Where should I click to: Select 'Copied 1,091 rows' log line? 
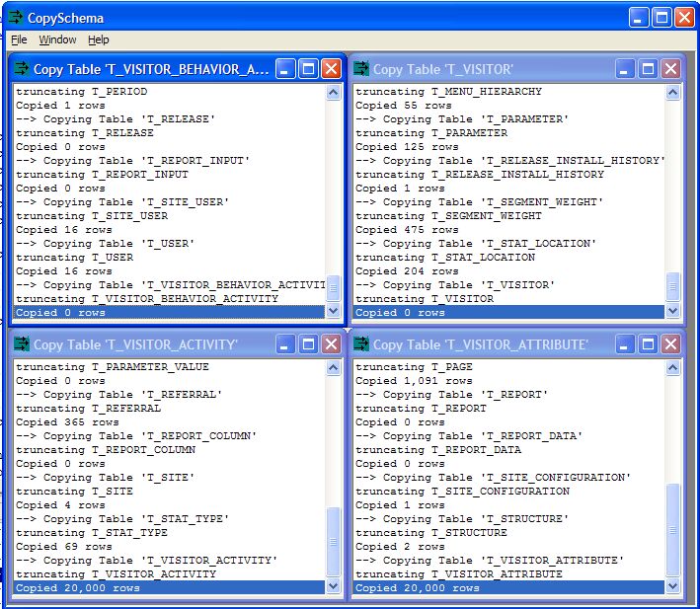click(x=414, y=381)
